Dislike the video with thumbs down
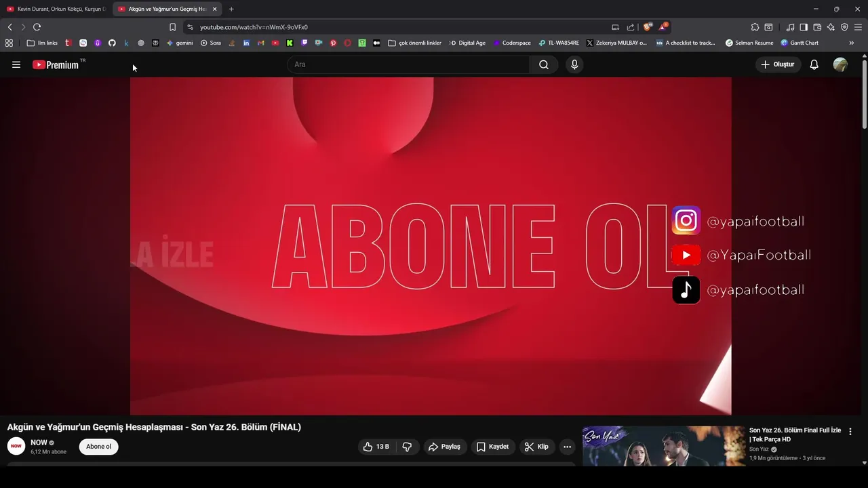The image size is (868, 488). [408, 447]
